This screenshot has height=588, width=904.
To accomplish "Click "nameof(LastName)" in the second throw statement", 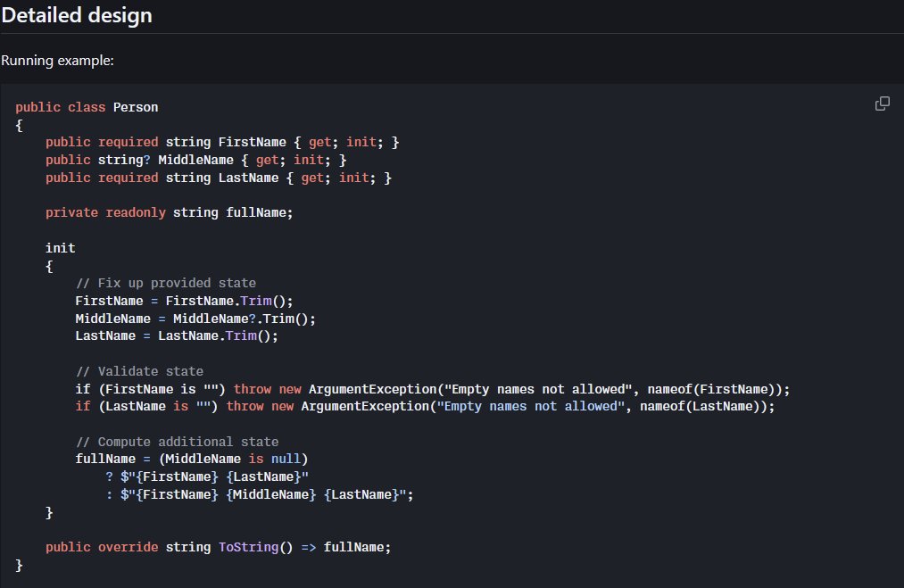I will (700, 406).
